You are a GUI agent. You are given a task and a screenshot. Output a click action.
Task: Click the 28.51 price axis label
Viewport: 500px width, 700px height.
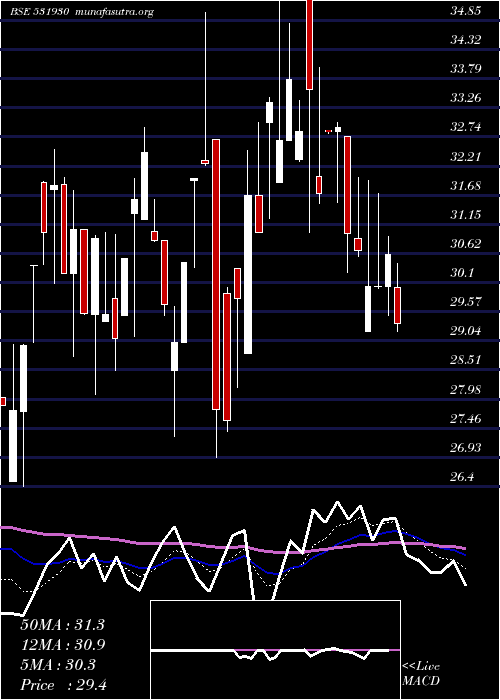pyautogui.click(x=466, y=360)
